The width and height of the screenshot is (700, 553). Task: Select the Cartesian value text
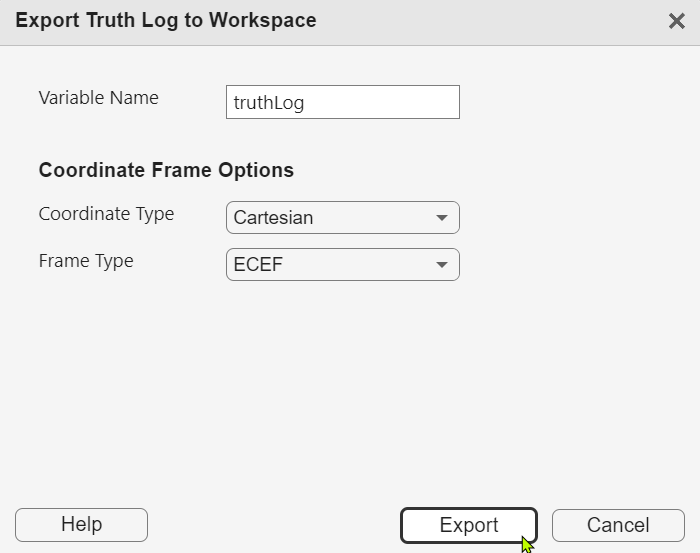pos(273,217)
